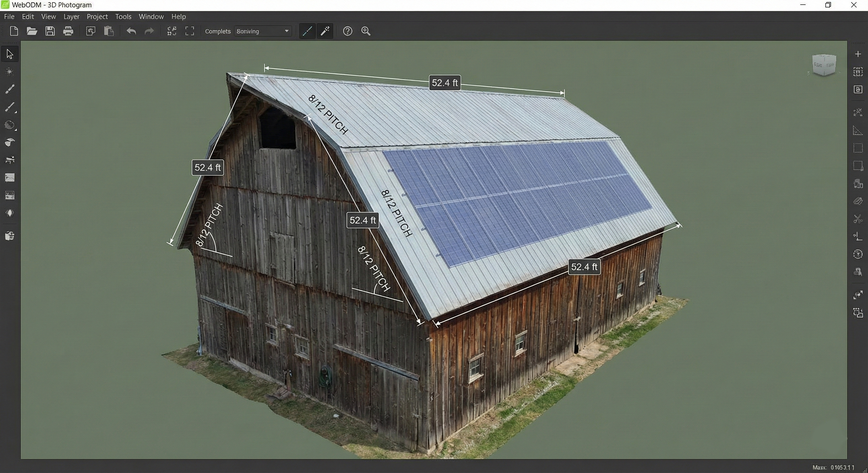Open the Layer menu
The height and width of the screenshot is (473, 868).
[71, 17]
